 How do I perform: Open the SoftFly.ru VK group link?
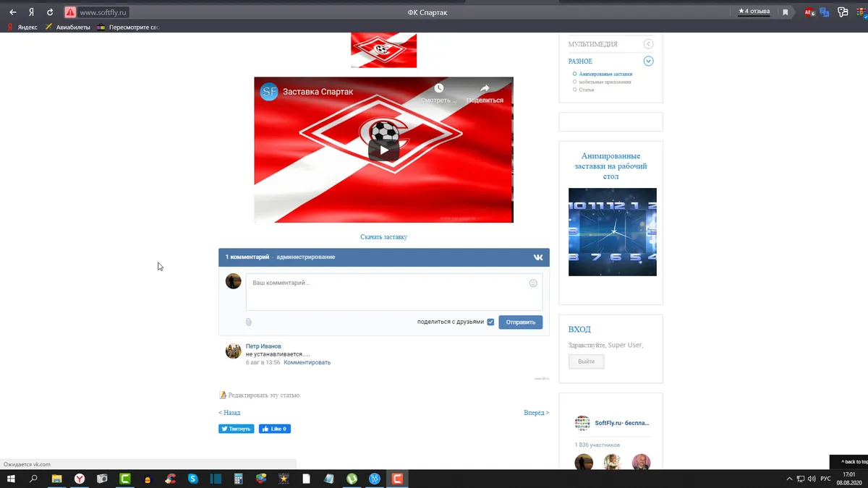[622, 423]
